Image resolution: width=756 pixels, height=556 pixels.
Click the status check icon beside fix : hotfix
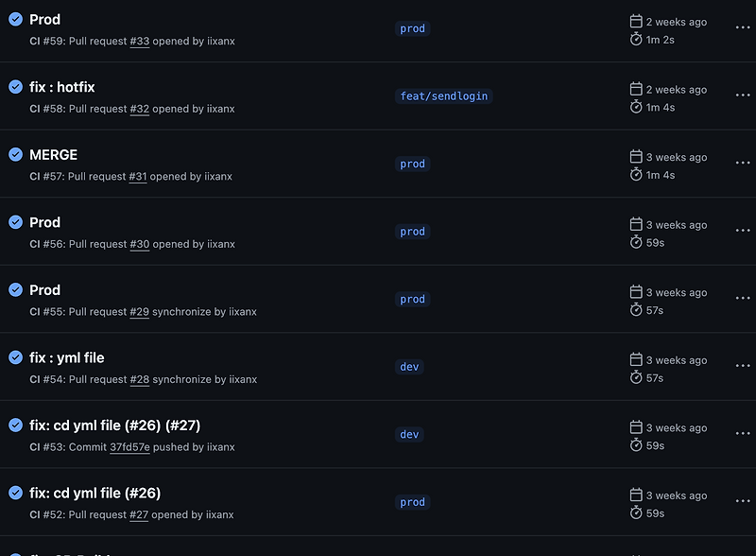(x=15, y=87)
